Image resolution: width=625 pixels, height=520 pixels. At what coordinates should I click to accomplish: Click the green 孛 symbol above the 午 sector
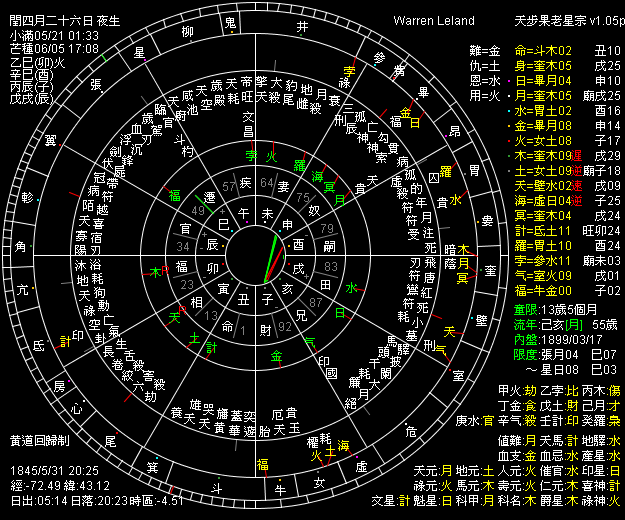pos(251,156)
